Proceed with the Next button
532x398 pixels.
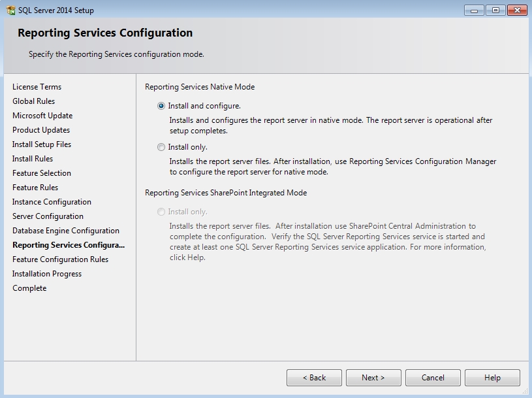(x=373, y=378)
